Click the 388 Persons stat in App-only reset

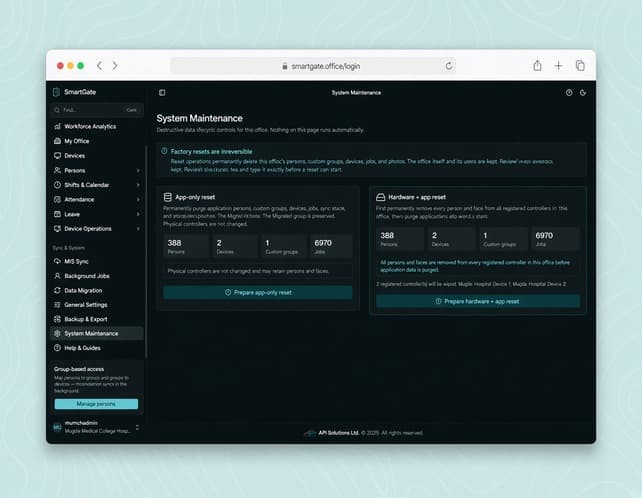[186, 246]
